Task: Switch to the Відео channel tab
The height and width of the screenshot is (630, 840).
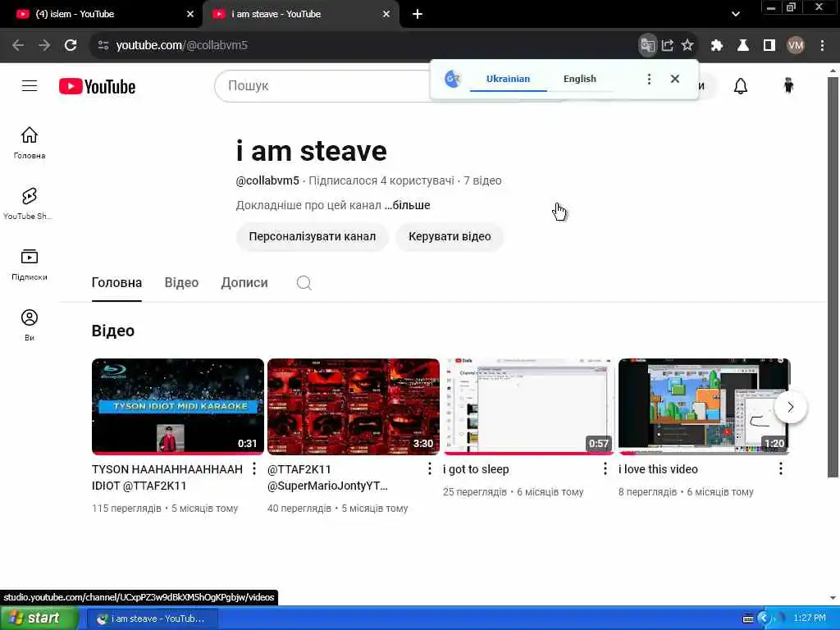Action: coord(181,282)
